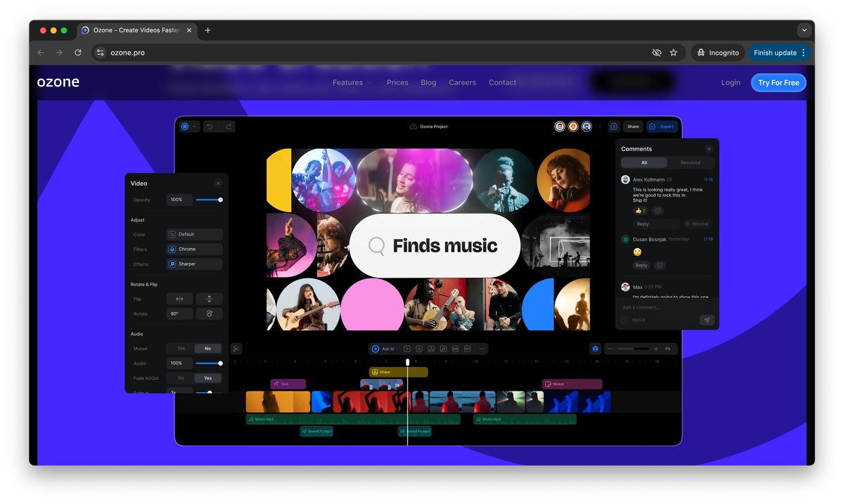Click the browser reload button
This screenshot has height=504, width=844.
(x=78, y=53)
